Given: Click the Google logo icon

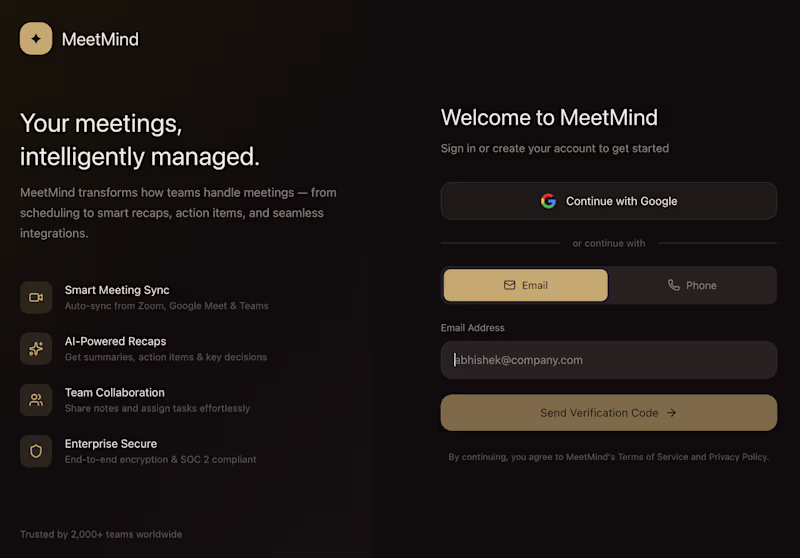Looking at the screenshot, I should pos(548,201).
